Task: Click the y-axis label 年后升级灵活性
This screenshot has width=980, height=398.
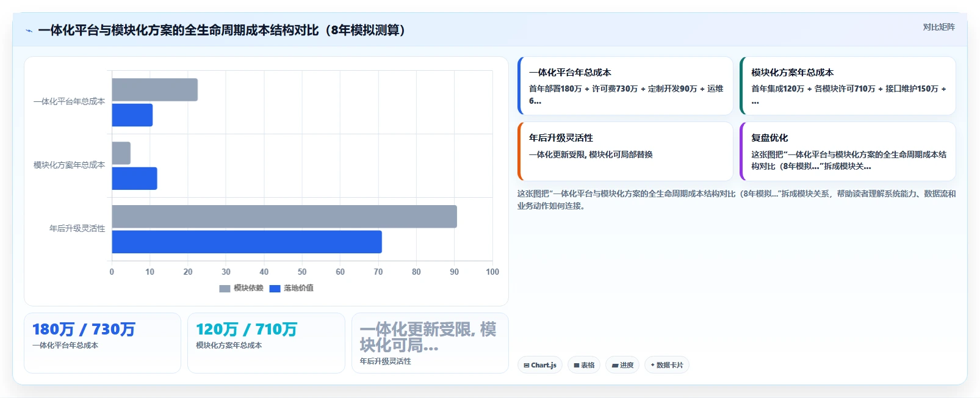Action: click(77, 229)
